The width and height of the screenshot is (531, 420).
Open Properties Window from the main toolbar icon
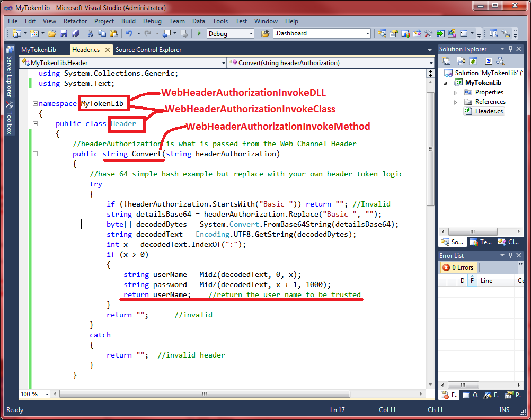tap(394, 33)
